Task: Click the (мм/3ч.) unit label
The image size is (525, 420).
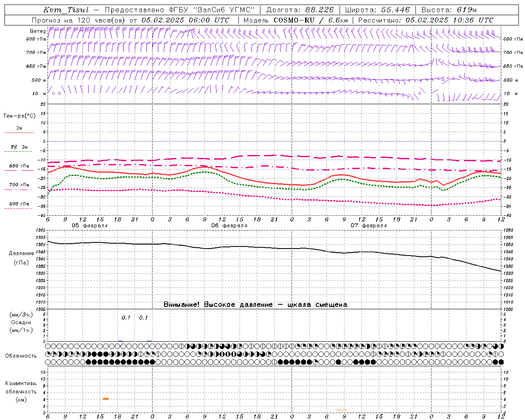Action: (21, 315)
